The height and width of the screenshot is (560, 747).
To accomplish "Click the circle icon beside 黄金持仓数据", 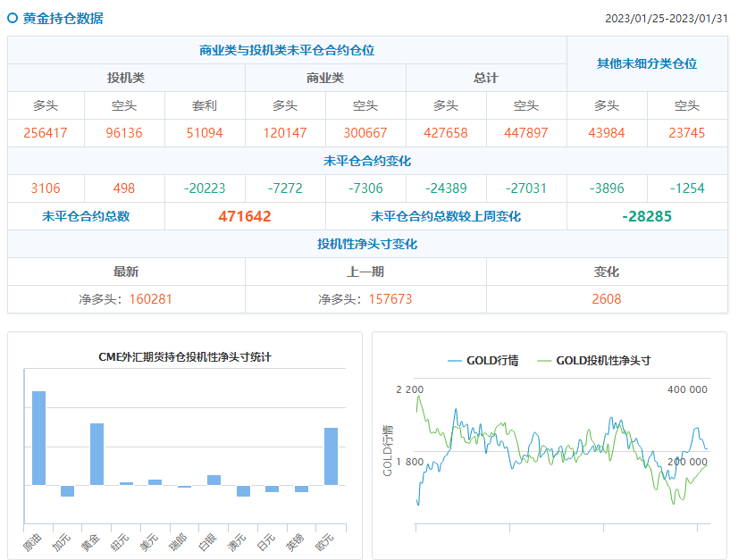I will [x=13, y=18].
